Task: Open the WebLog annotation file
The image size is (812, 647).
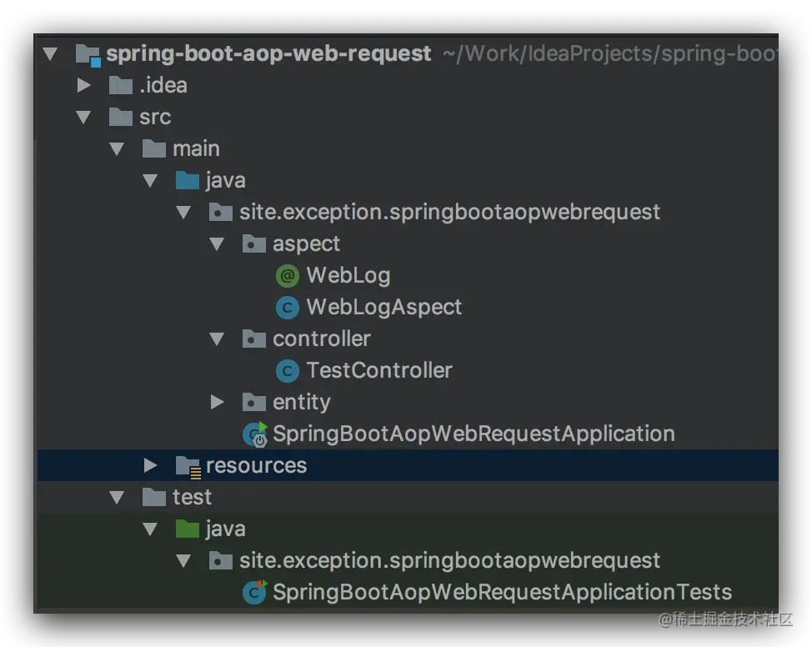Action: (348, 276)
